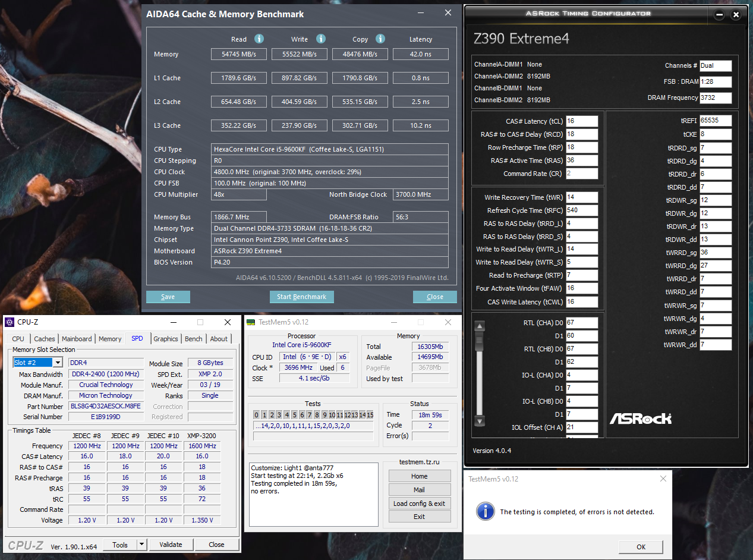Open the Memory tab in CPU-Z
753x560 pixels.
tap(110, 339)
